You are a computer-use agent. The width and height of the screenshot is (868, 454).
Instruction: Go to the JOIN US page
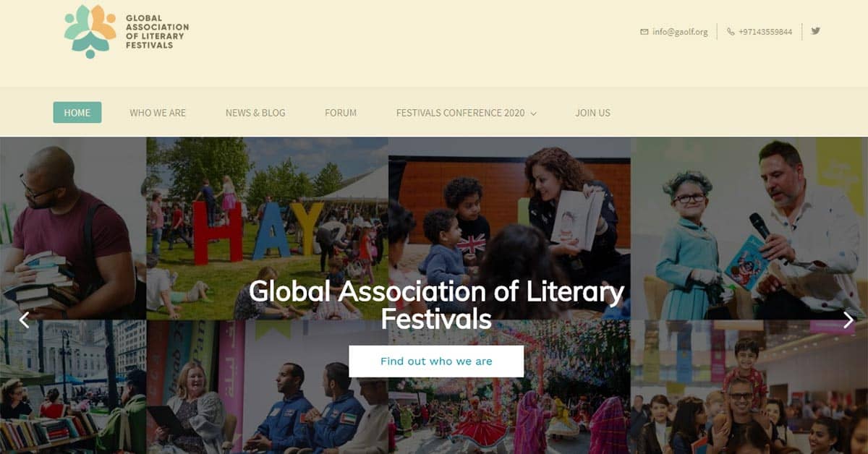592,113
